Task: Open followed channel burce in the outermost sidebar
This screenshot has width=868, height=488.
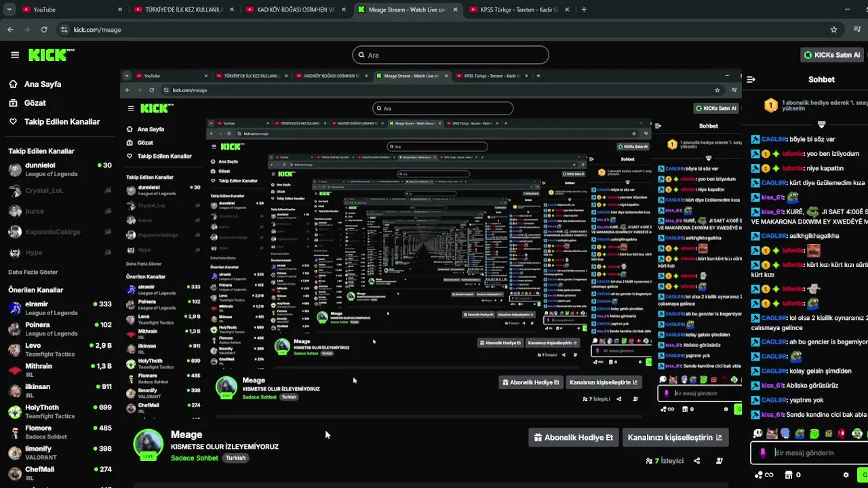Action: [x=60, y=211]
